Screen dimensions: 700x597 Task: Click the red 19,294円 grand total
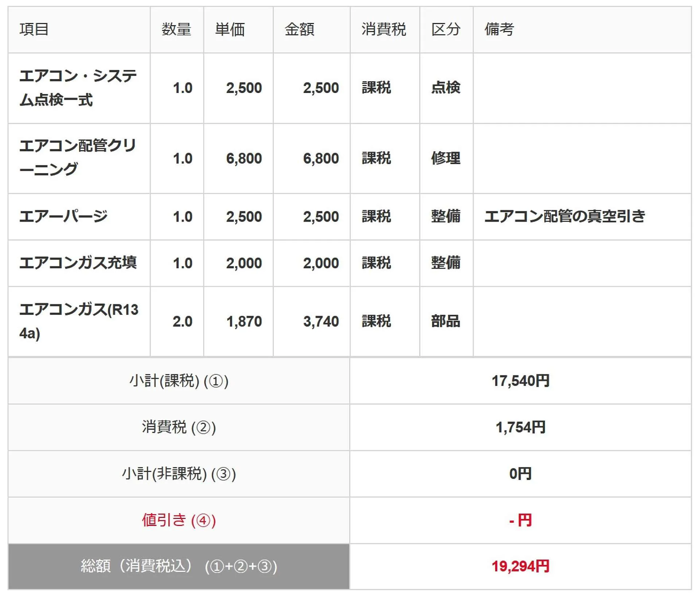520,566
